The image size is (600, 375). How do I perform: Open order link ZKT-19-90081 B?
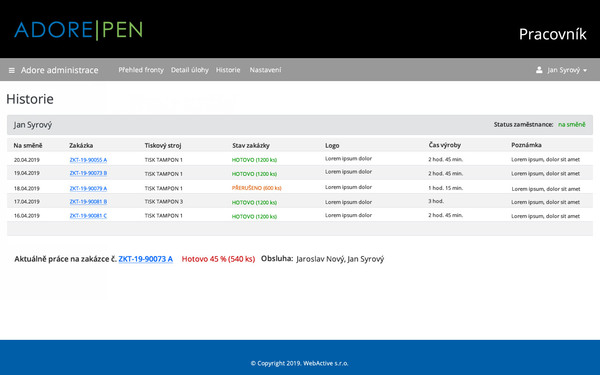point(88,202)
